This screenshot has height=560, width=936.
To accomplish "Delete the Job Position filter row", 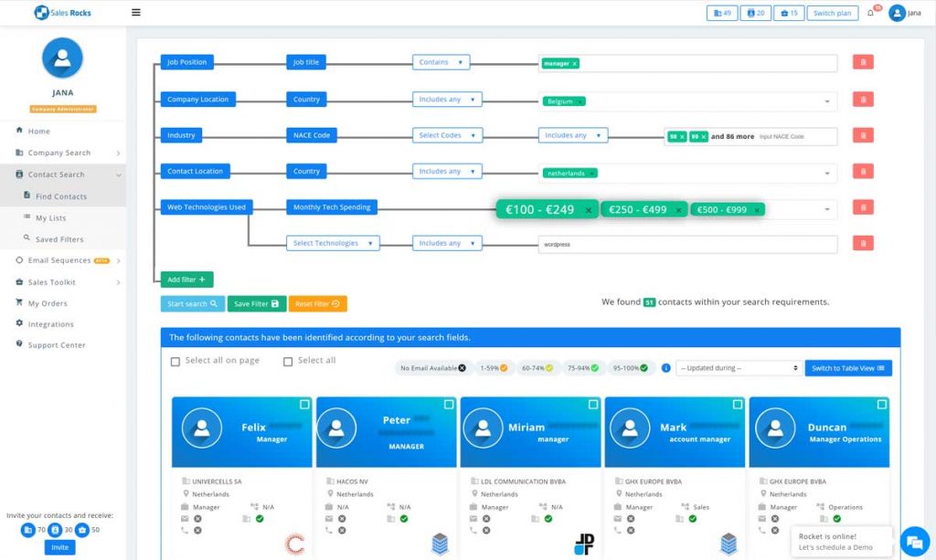I will 863,62.
